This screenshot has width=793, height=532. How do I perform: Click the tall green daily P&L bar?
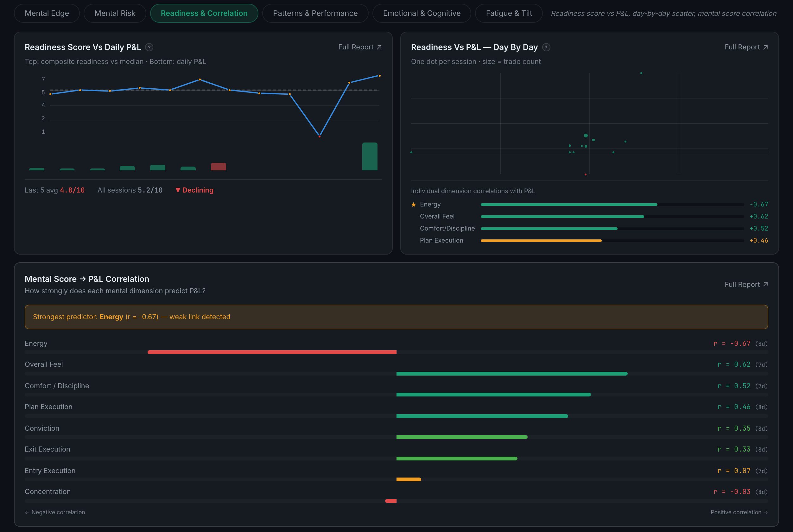(370, 156)
